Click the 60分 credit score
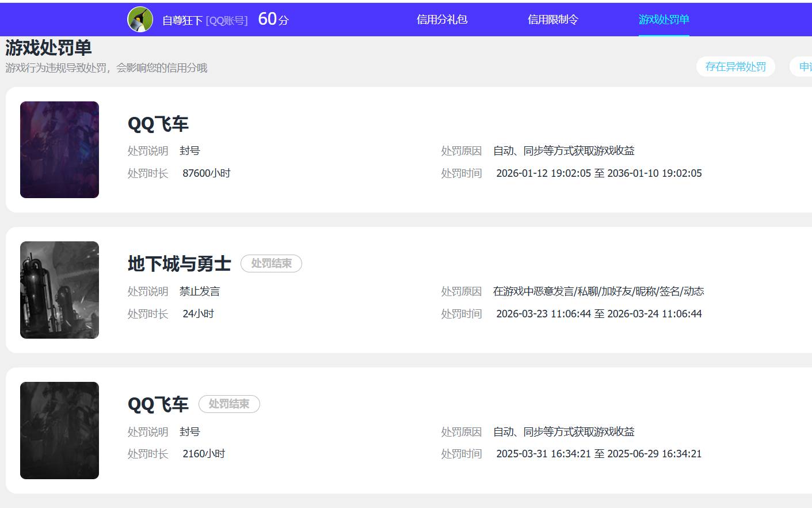This screenshot has height=508, width=812. (x=273, y=19)
